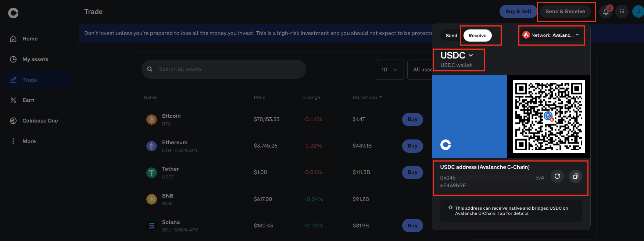Screen dimensions: 644x241
Task: Click Buy in the Solana row
Action: click(x=412, y=226)
